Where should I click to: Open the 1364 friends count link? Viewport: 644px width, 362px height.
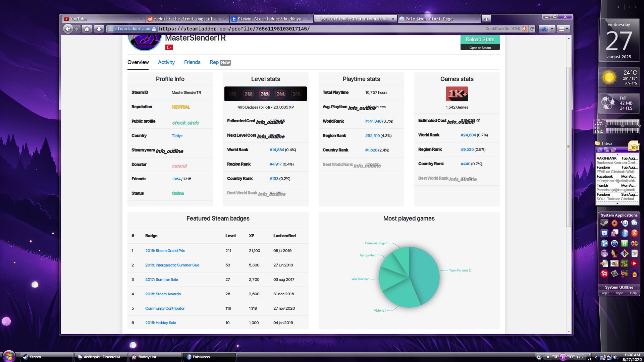point(176,179)
